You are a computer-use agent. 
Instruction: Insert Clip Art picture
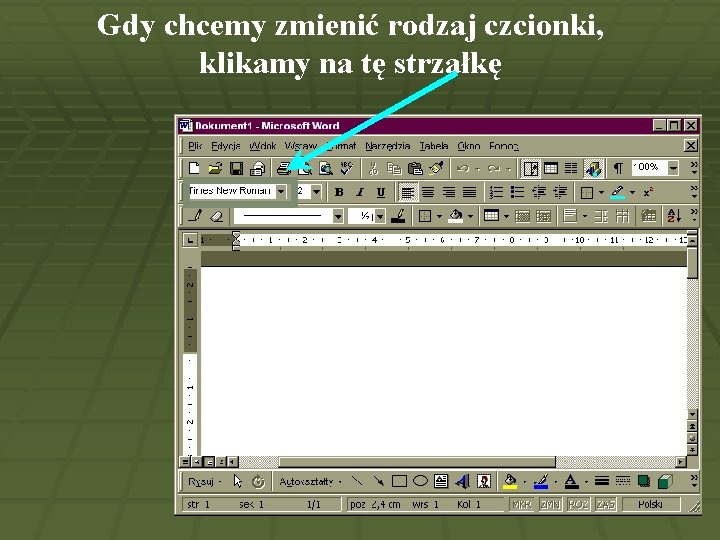pos(484,481)
